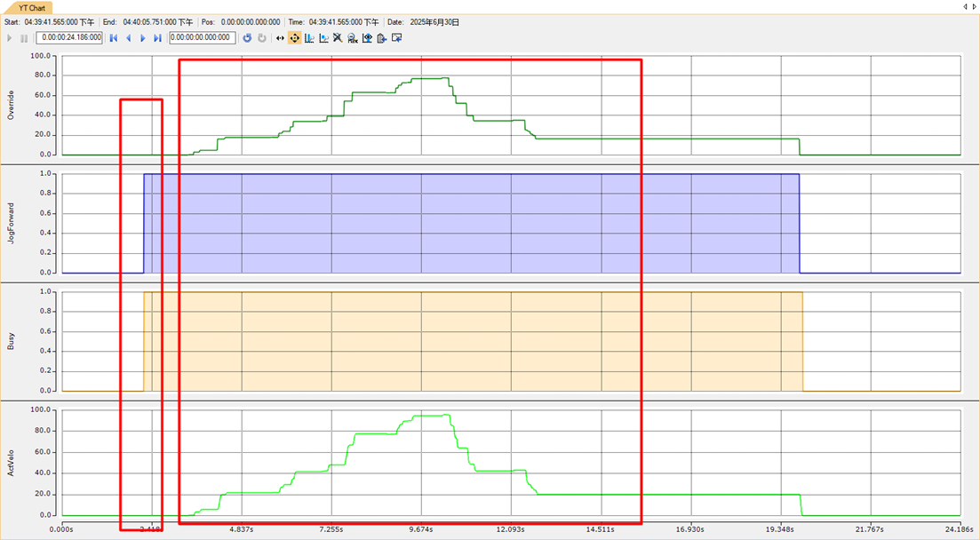Click the grayed-out redo zoom arrow icon
This screenshot has height=540, width=980.
[x=262, y=38]
